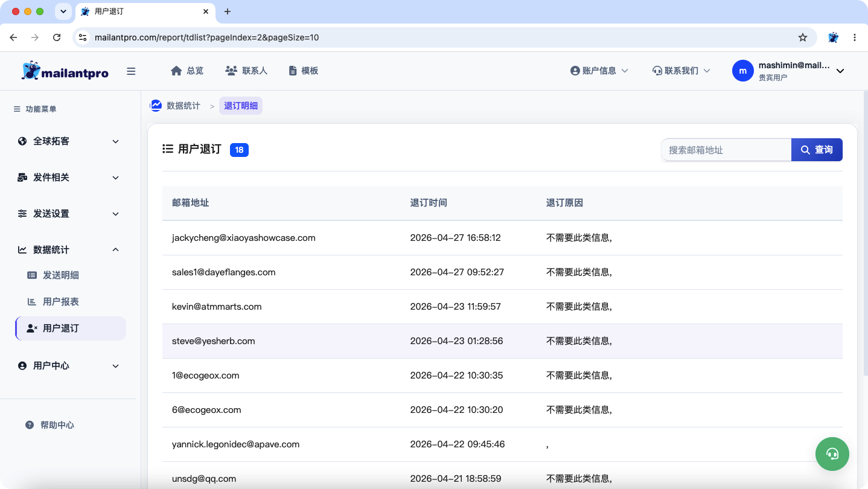Viewport: 868px width, 489px height.
Task: Click the globe icon beside 全球拓客
Action: pyautogui.click(x=22, y=141)
